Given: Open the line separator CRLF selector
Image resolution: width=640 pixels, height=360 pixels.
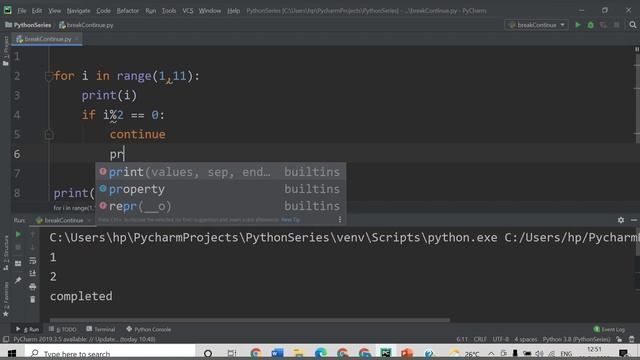Looking at the screenshot, I should [x=480, y=339].
